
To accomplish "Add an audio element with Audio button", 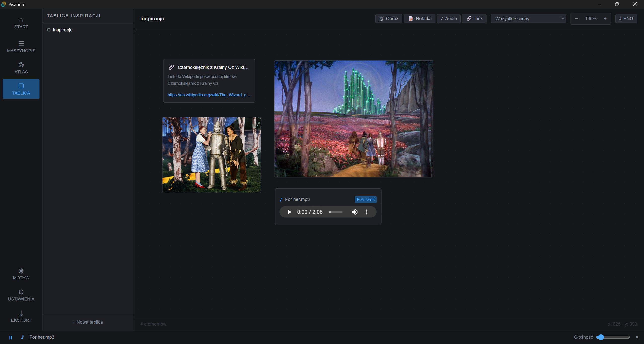I will tap(449, 19).
